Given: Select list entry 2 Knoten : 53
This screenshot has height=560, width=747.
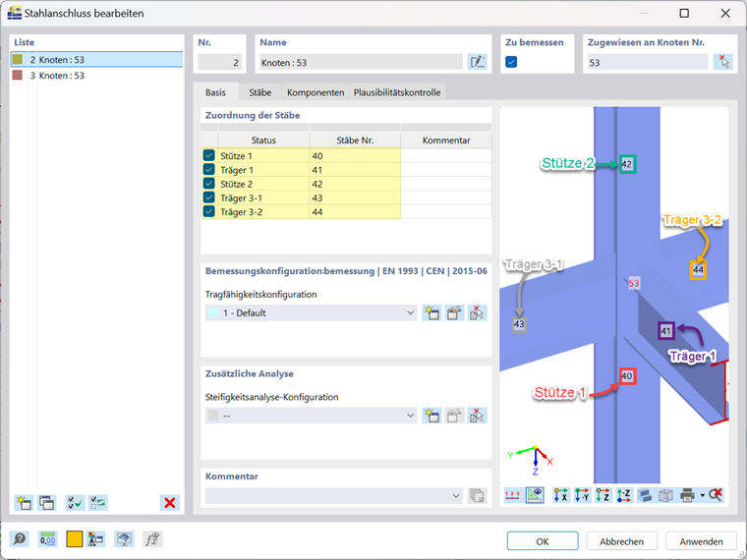Looking at the screenshot, I should point(96,60).
